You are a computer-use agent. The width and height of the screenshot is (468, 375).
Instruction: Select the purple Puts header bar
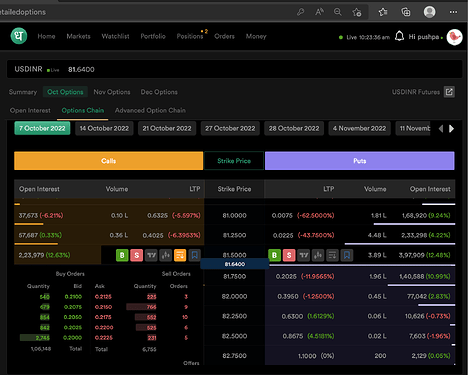tap(360, 161)
